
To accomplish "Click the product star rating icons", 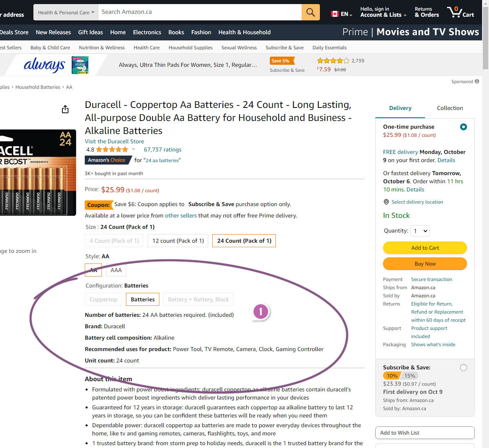I will [112, 149].
